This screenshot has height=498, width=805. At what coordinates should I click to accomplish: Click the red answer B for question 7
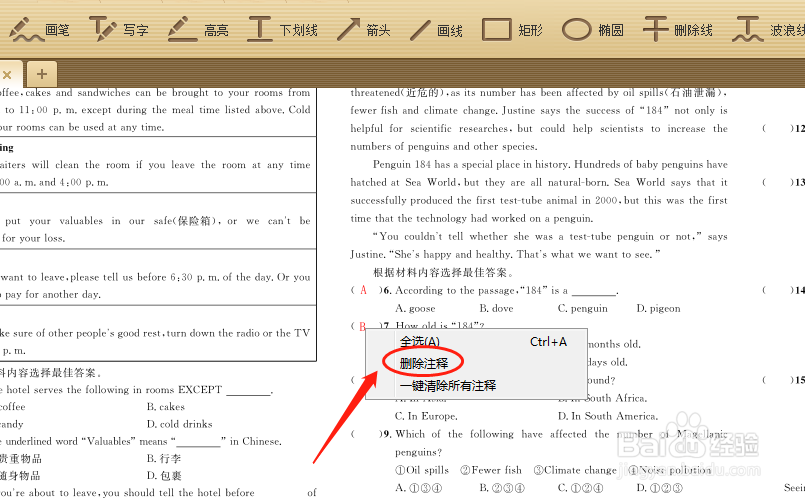362,326
